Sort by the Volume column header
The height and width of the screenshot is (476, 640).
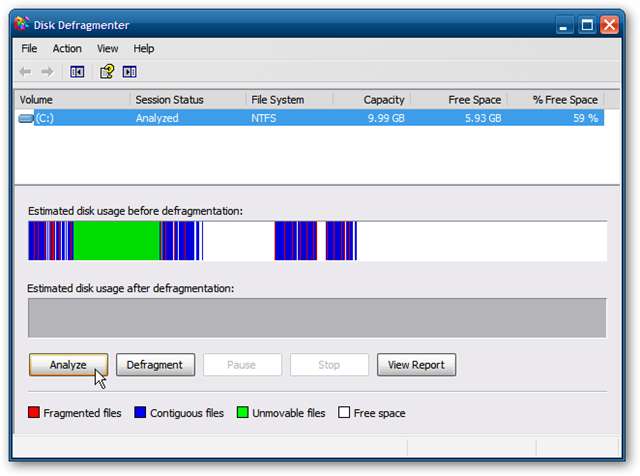tap(72, 100)
